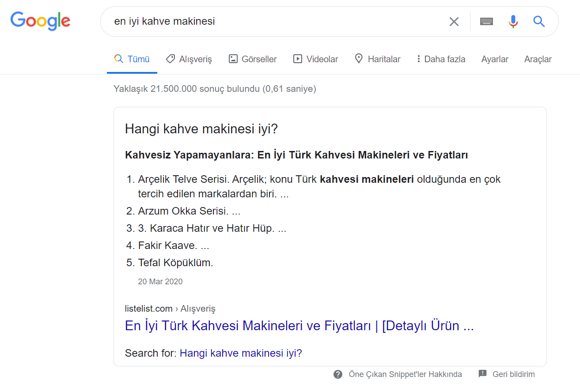Open the Araçlar tools option
The image size is (580, 392).
538,59
